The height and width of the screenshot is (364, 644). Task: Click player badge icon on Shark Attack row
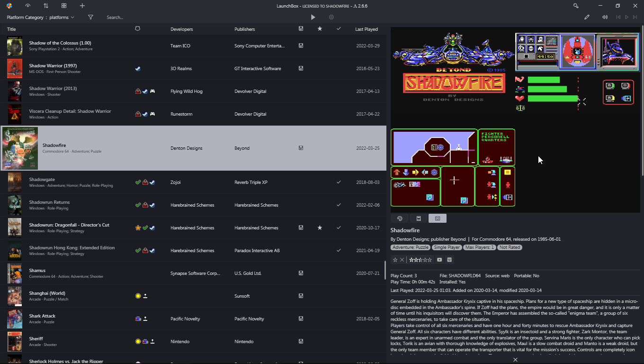click(145, 319)
